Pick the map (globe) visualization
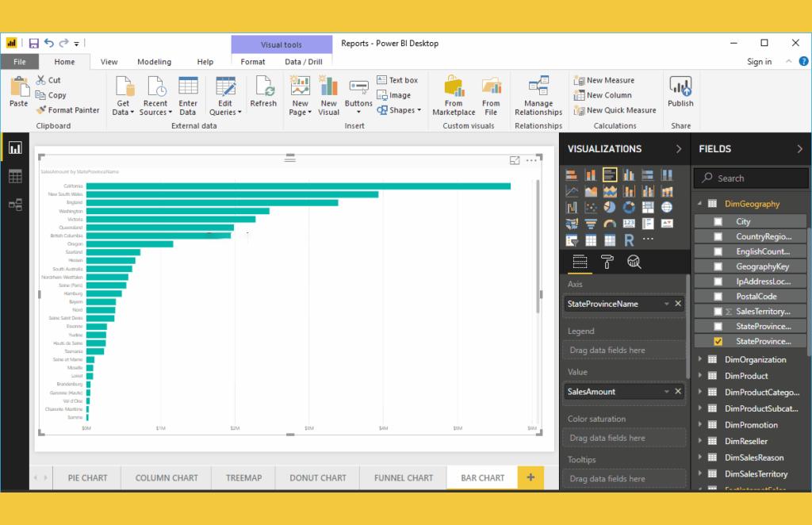The image size is (812, 525). [667, 208]
